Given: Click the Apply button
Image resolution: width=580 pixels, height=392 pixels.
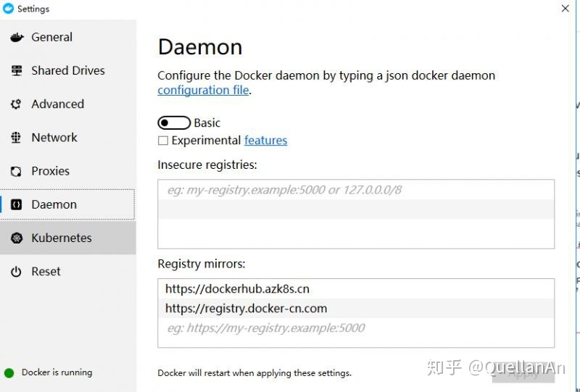Looking at the screenshot, I should [523, 373].
